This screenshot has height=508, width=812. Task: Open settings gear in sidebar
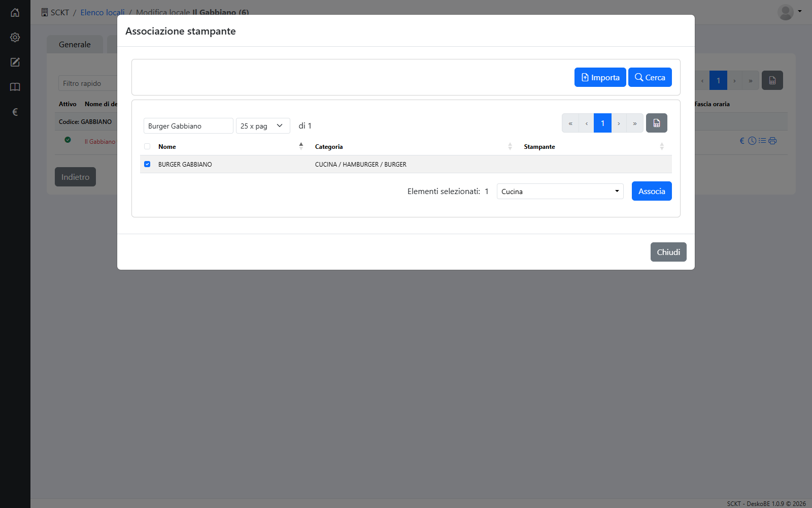pos(15,38)
